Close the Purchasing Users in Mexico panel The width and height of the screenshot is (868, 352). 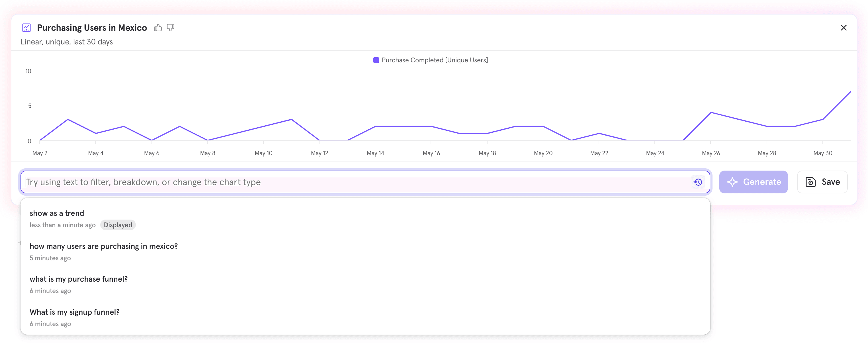point(844,28)
